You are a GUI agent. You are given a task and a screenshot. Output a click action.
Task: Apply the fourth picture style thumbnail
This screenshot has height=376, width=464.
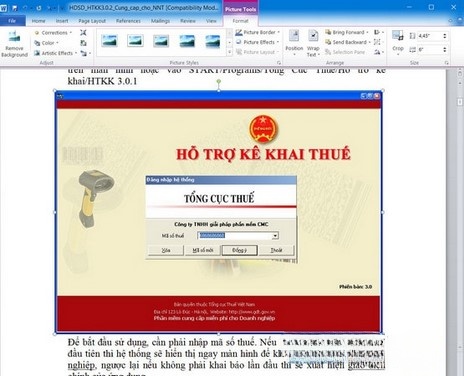(187, 41)
